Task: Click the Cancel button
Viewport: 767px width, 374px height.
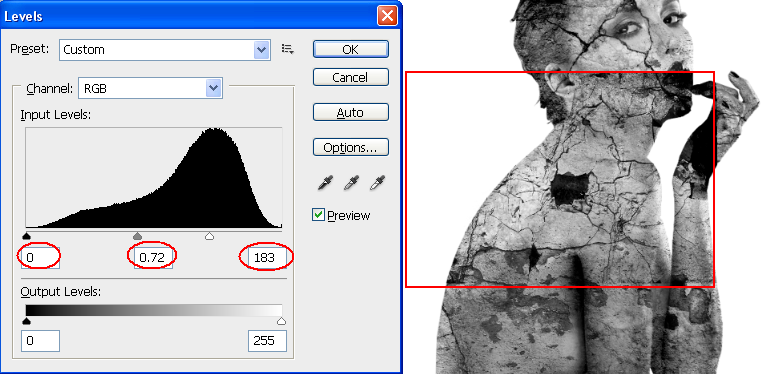Action: 351,77
